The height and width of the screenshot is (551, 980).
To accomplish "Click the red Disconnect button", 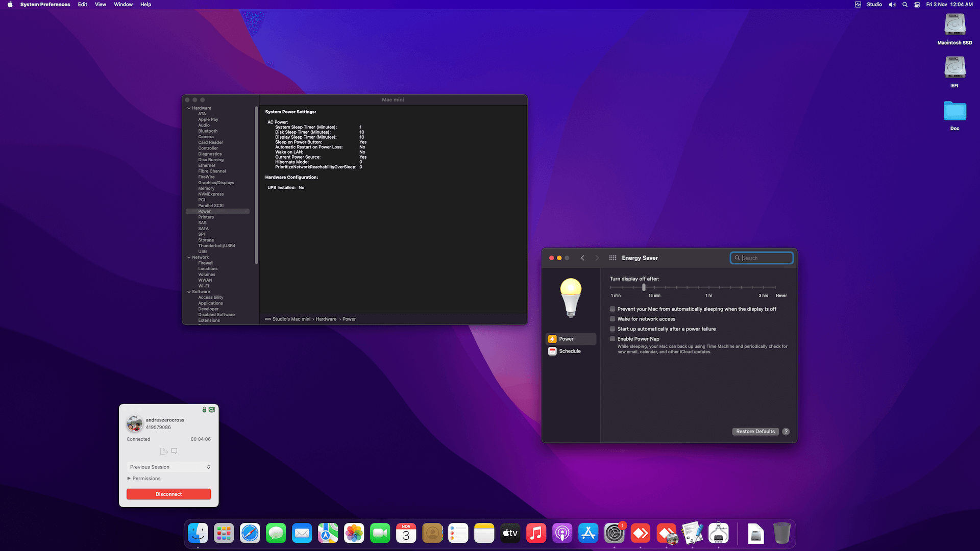I will [x=169, y=494].
